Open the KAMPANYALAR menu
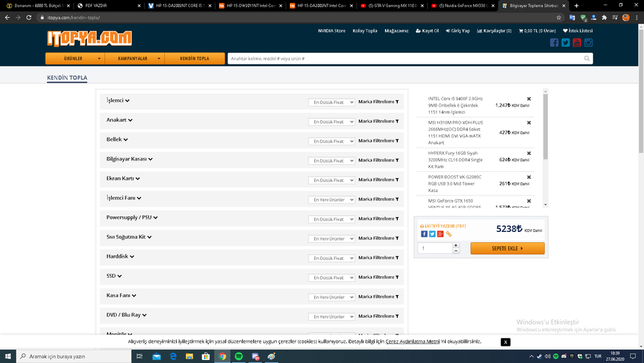 tap(135, 59)
